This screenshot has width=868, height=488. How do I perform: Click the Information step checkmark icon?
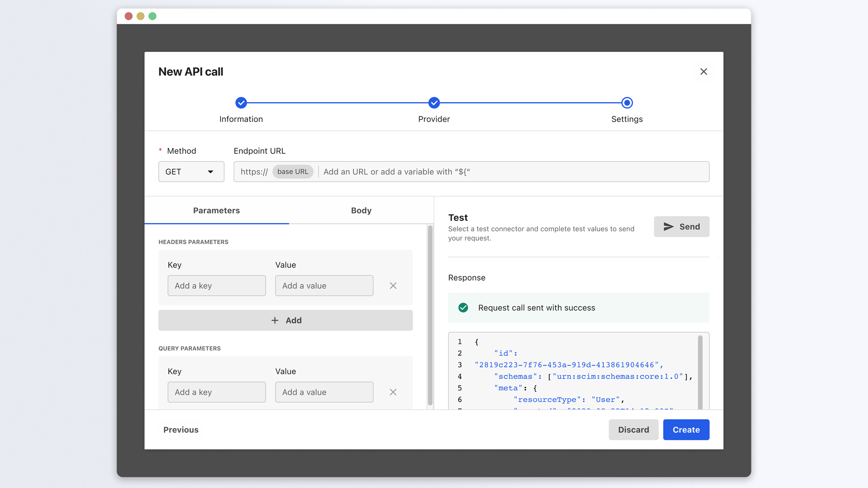[x=241, y=103]
